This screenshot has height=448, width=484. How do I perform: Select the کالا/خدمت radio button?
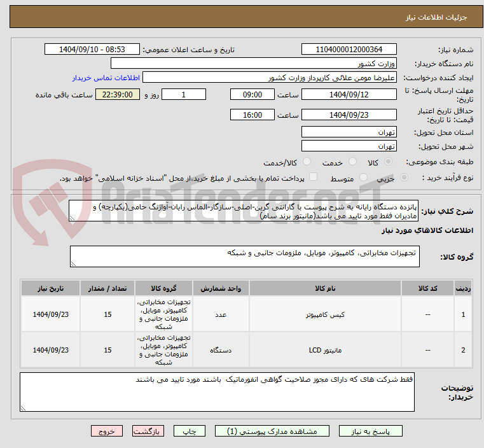[307, 162]
